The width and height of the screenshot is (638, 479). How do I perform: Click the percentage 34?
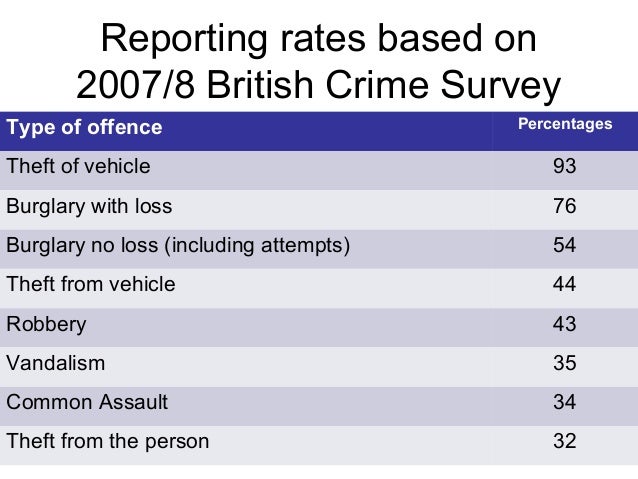click(564, 402)
